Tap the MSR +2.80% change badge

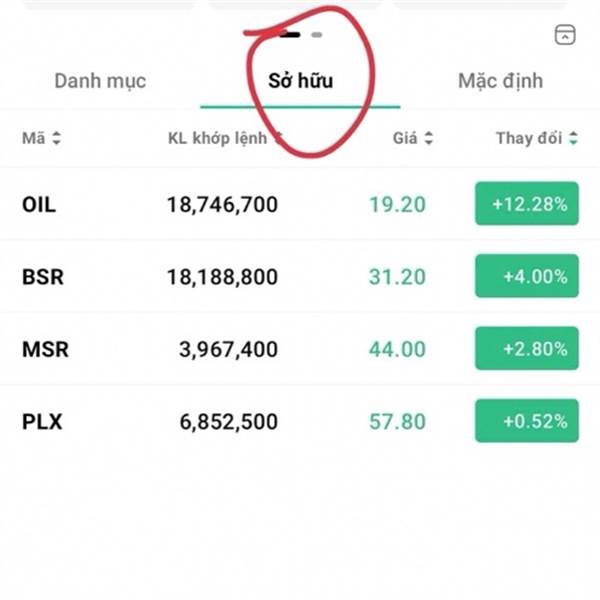[527, 349]
